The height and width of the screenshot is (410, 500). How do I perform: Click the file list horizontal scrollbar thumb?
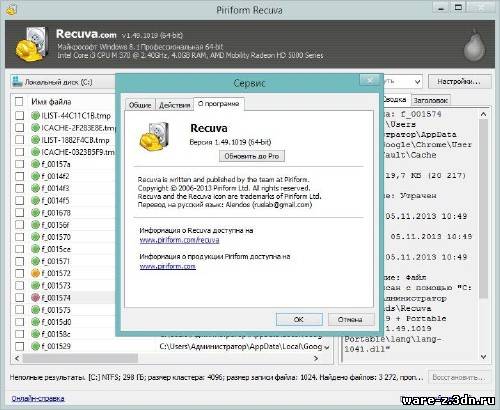[80, 358]
